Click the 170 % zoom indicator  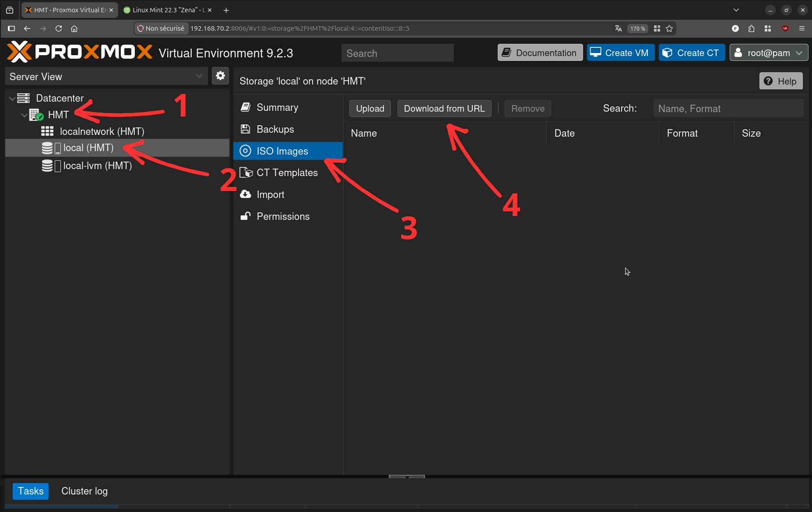pos(638,28)
